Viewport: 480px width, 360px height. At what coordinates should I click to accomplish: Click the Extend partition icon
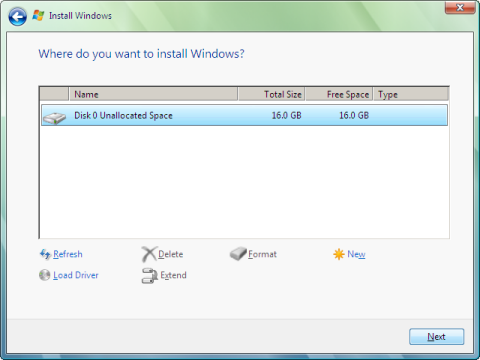[149, 276]
